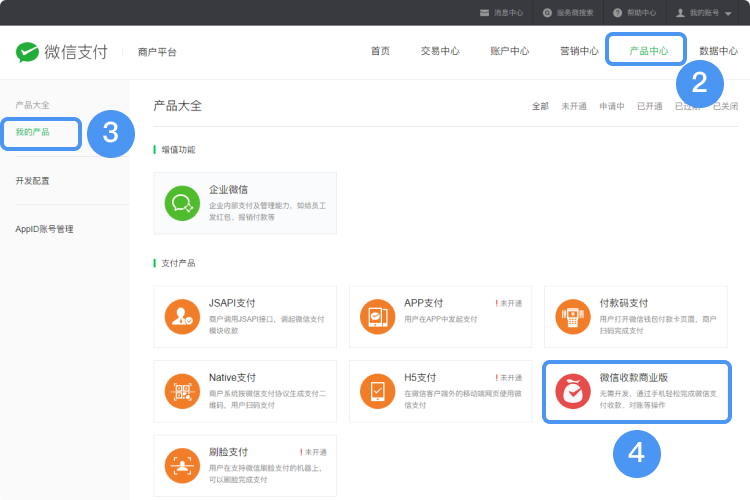Open the 企业微信 product icon
The image size is (750, 500).
182,203
